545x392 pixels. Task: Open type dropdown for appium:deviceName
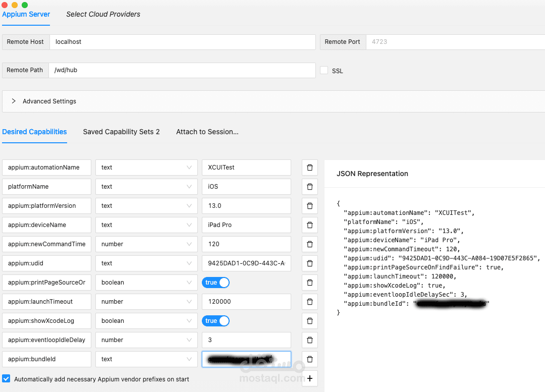coord(146,225)
